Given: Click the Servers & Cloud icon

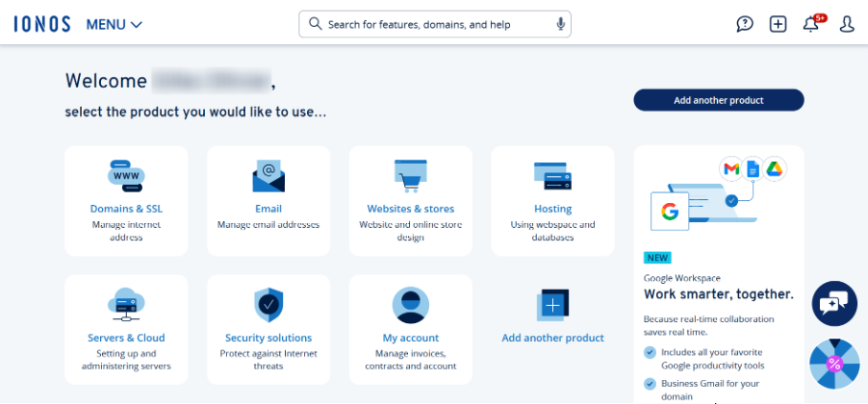Looking at the screenshot, I should click(126, 305).
